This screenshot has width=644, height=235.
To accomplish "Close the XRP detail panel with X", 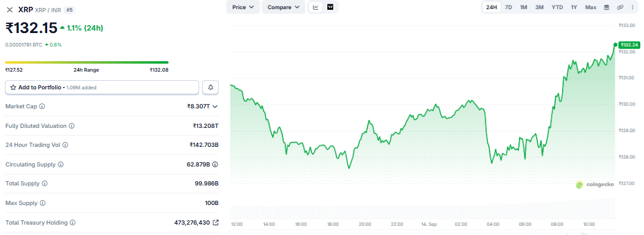I will (x=9, y=10).
